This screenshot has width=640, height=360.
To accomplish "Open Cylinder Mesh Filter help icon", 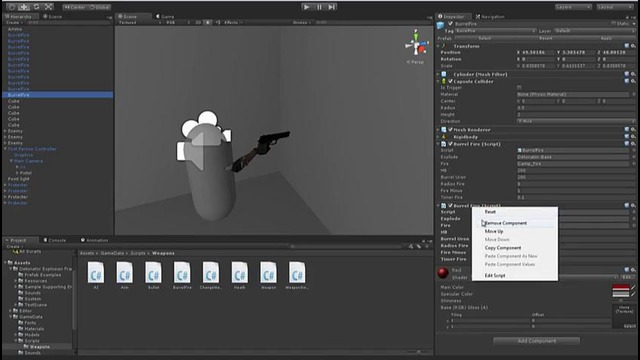I will click(627, 74).
